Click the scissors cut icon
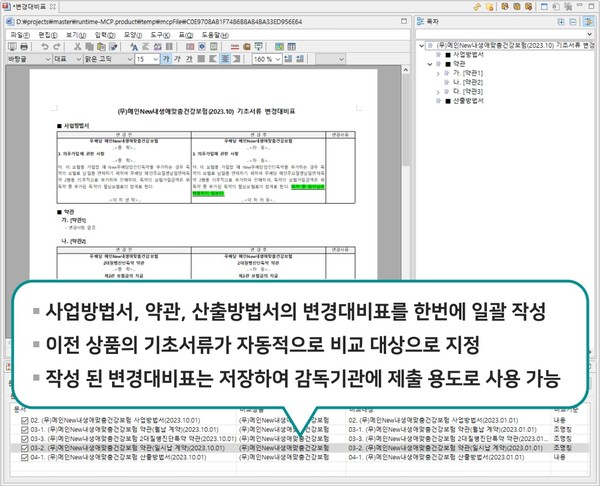The width and height of the screenshot is (600, 486). pyautogui.click(x=77, y=47)
